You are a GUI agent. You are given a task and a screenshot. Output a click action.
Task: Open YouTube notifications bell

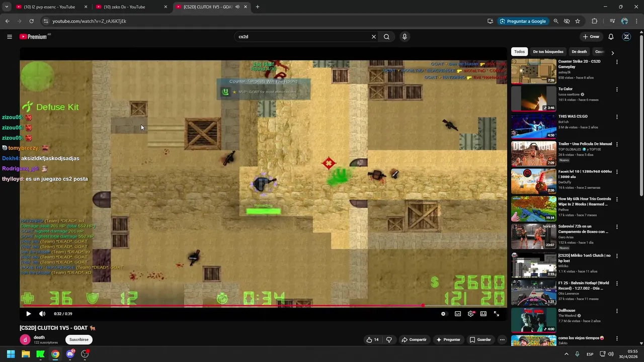pos(611,37)
